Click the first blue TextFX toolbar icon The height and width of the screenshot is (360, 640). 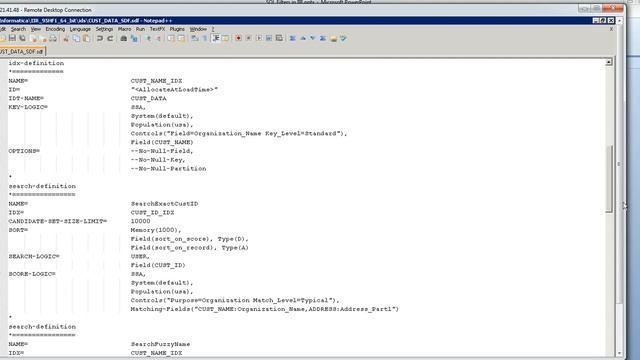pyautogui.click(x=292, y=38)
